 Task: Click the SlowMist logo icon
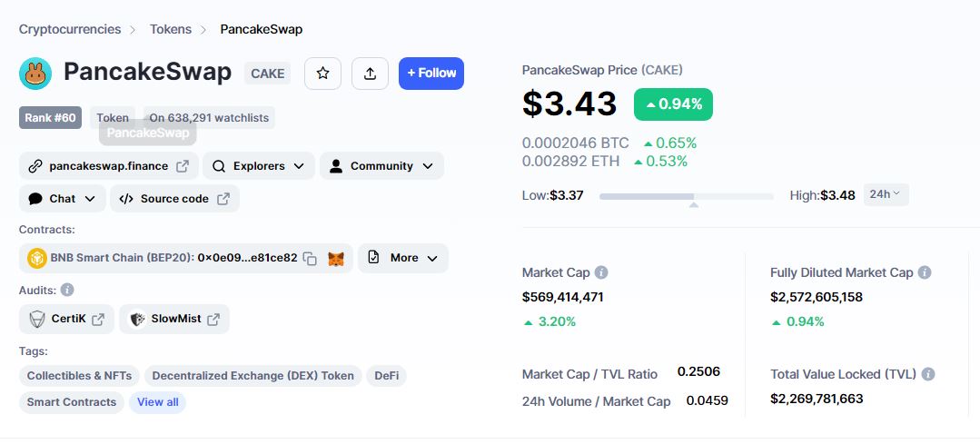137,319
